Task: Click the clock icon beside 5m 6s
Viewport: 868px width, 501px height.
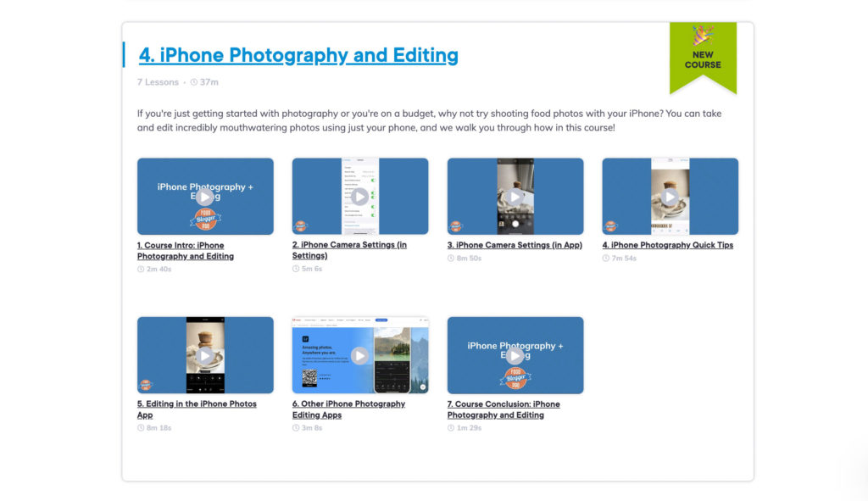Action: [x=296, y=269]
